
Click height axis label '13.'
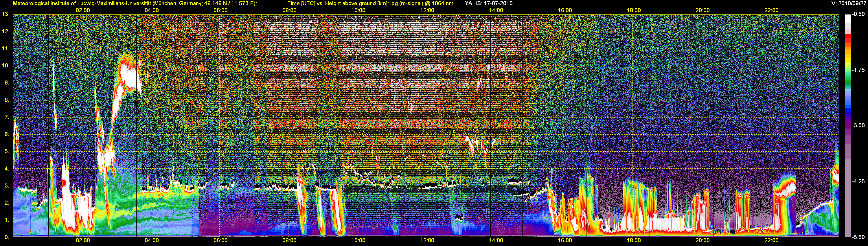coord(6,14)
